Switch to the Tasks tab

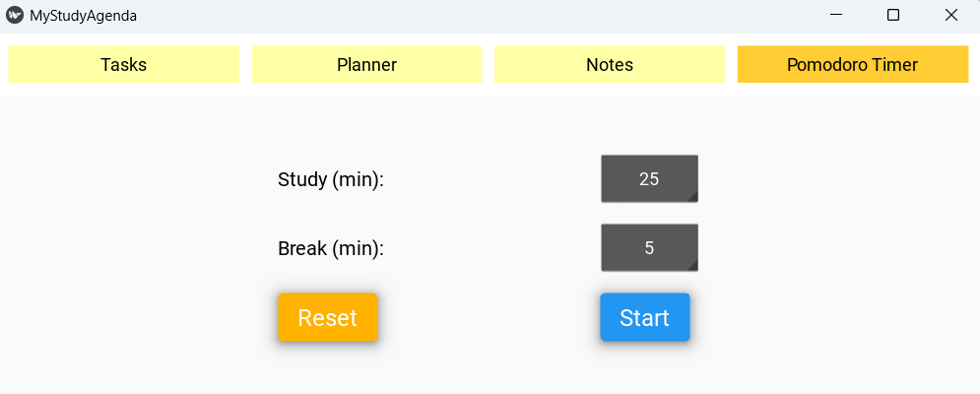pyautogui.click(x=124, y=65)
